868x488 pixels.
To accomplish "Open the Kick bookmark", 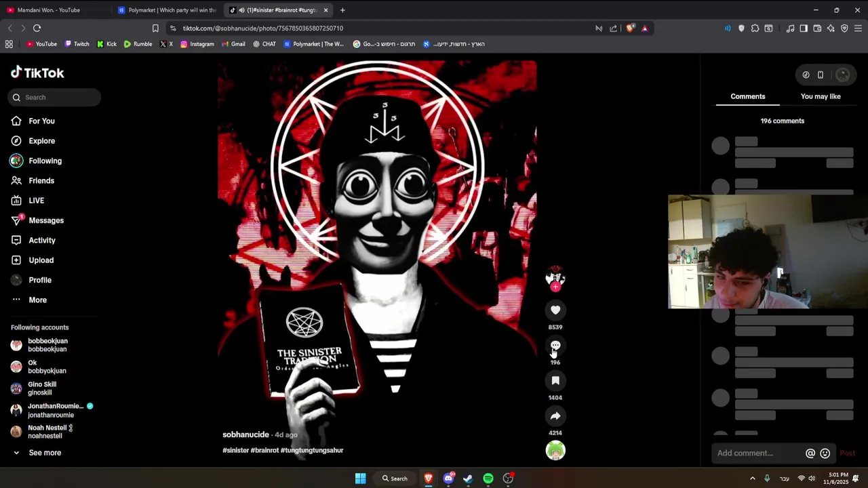I will pyautogui.click(x=106, y=44).
